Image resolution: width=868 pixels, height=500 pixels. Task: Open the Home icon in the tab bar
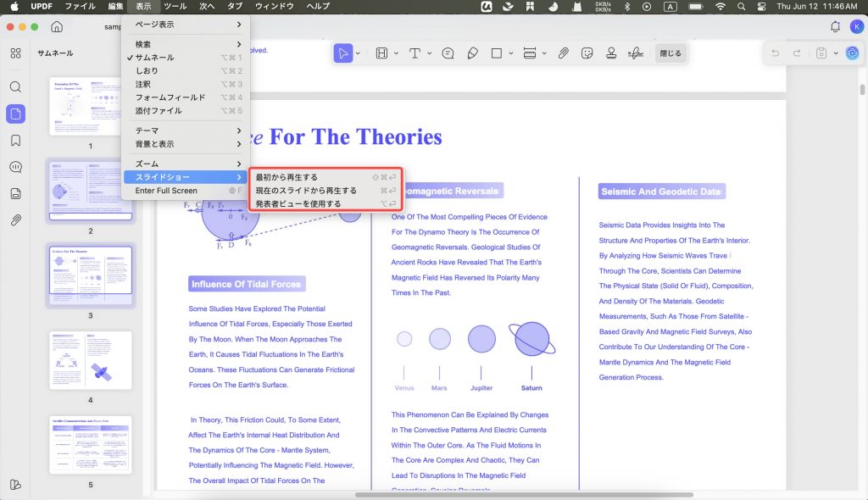point(57,26)
